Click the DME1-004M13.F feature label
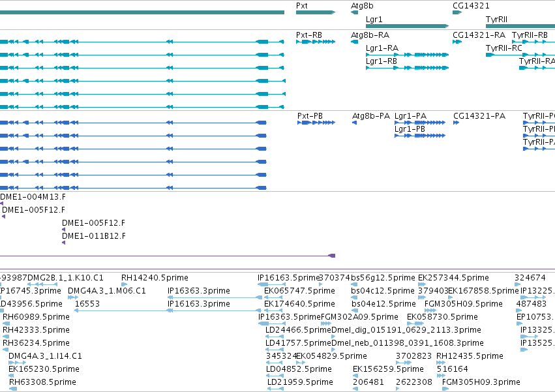The image size is (555, 392). (x=33, y=197)
